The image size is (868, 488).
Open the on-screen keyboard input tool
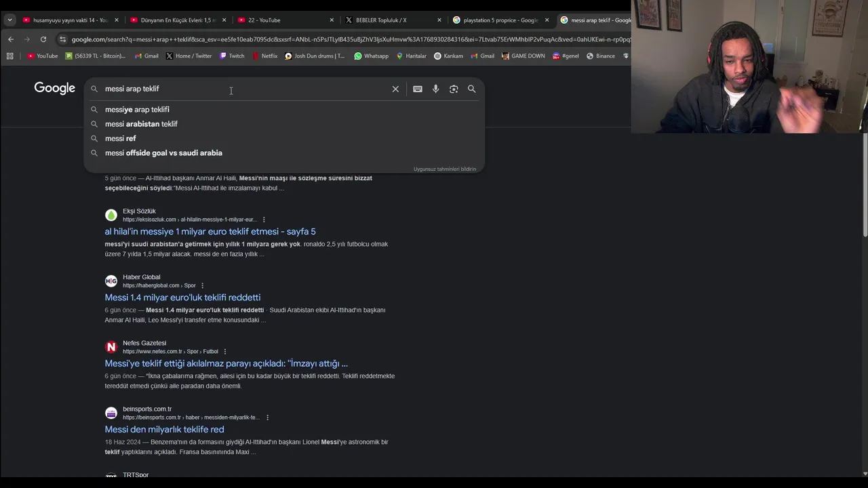click(x=418, y=89)
